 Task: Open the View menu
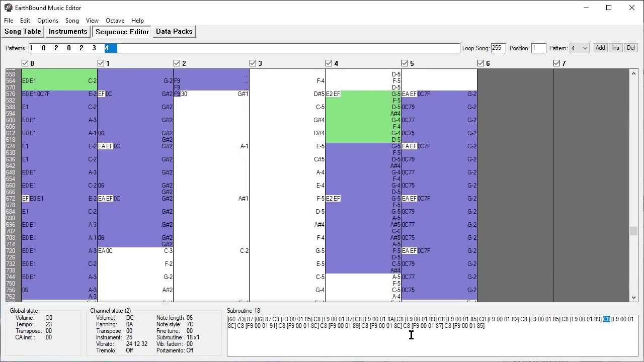coord(92,21)
